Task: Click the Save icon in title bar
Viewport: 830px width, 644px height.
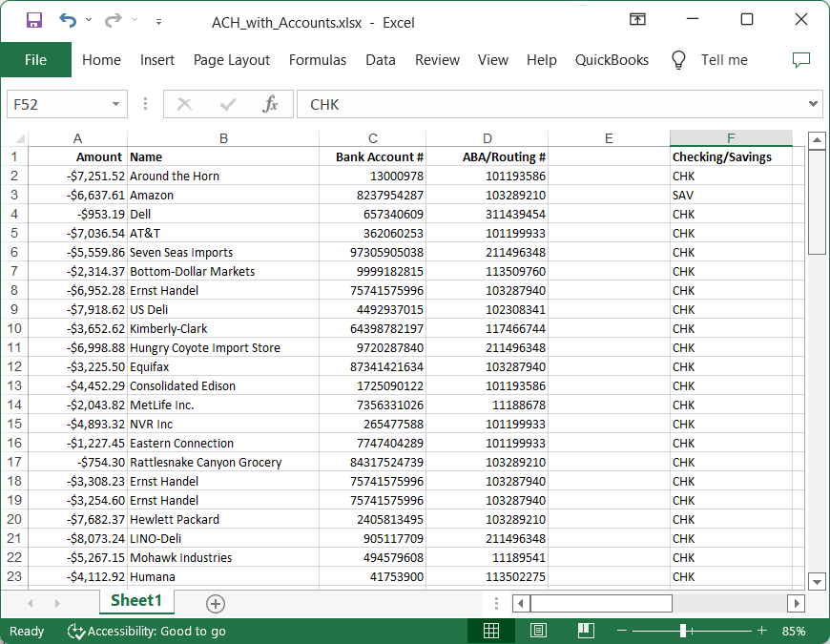Action: (33, 20)
